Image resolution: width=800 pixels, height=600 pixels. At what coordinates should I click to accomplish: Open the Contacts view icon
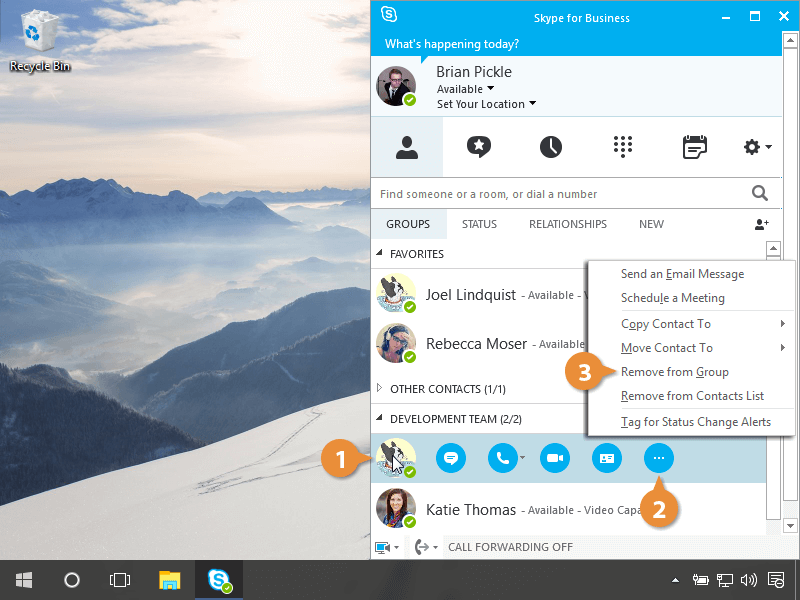pos(407,147)
